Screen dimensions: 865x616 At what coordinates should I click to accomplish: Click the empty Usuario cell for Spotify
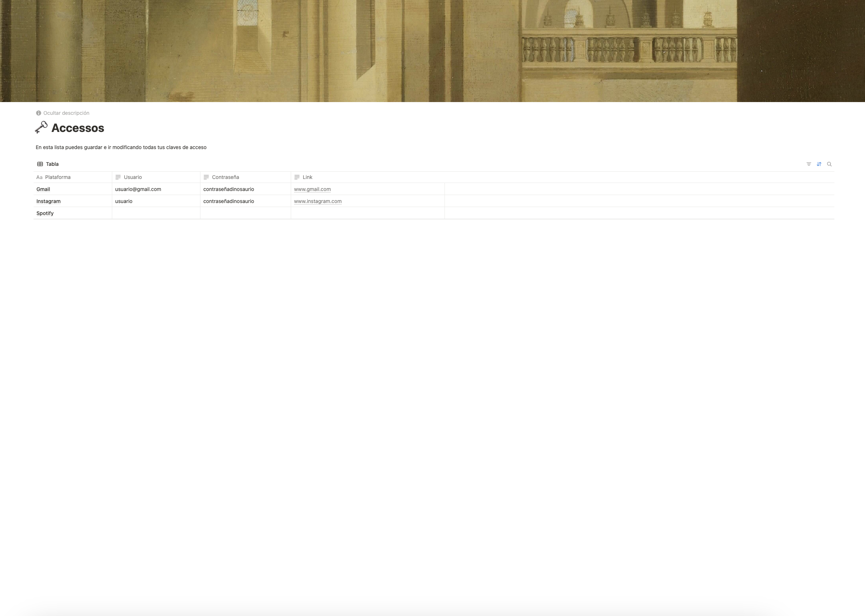156,213
